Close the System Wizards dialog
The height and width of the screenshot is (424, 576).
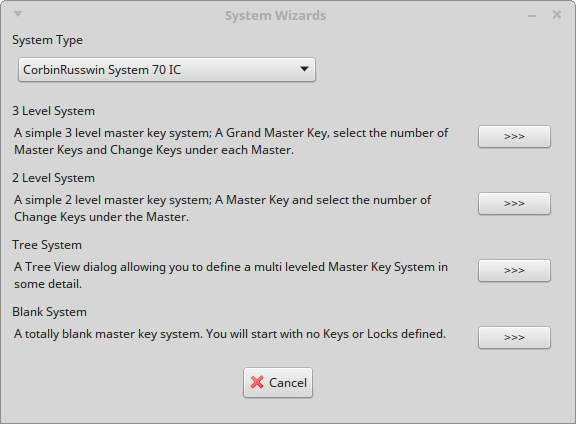557,15
